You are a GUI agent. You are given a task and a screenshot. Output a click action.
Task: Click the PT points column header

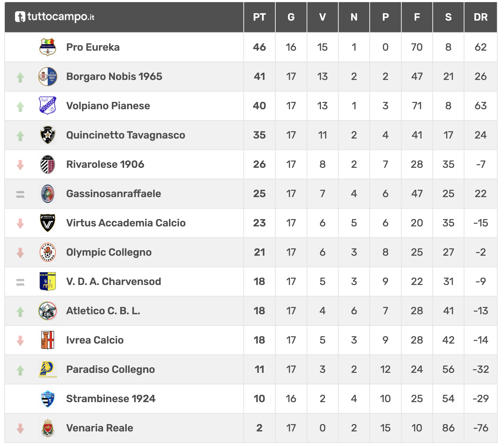coord(259,17)
